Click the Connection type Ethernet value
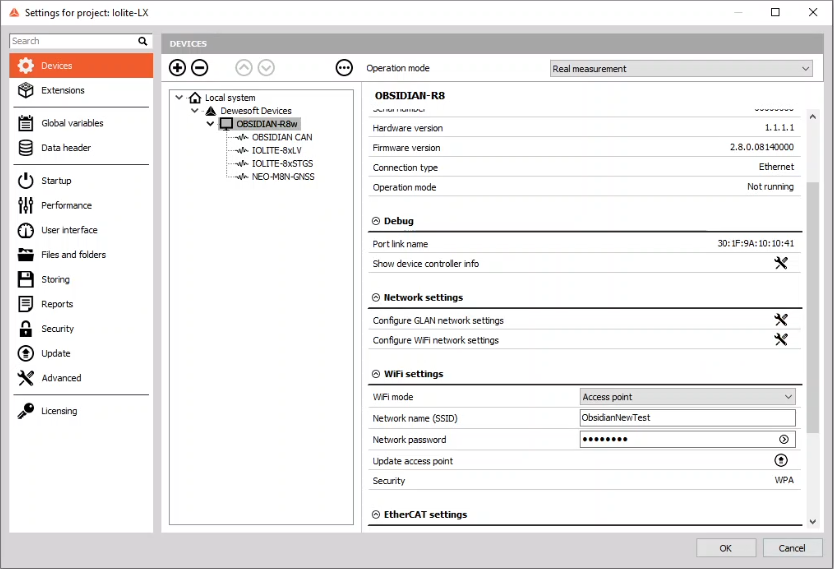 [776, 167]
